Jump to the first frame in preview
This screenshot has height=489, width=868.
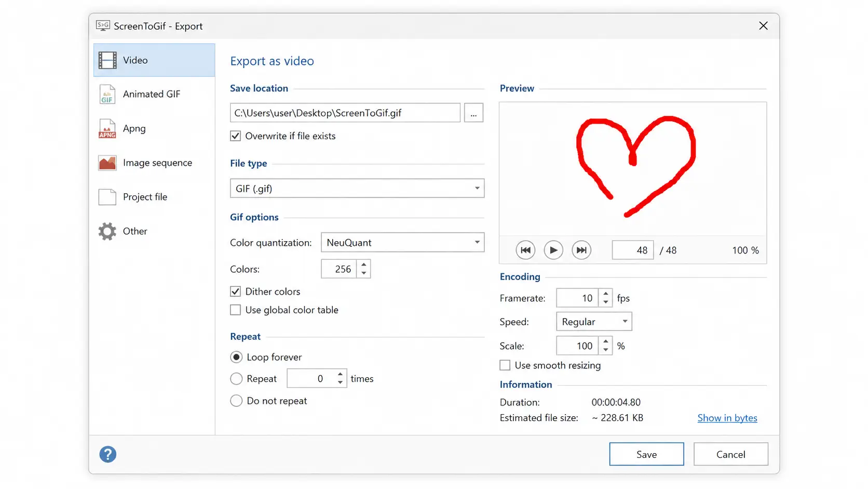pos(525,250)
